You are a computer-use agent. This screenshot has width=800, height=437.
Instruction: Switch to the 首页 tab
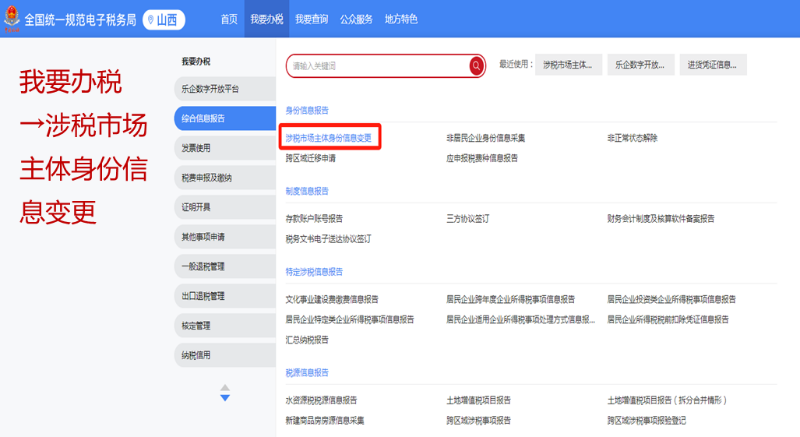point(229,19)
